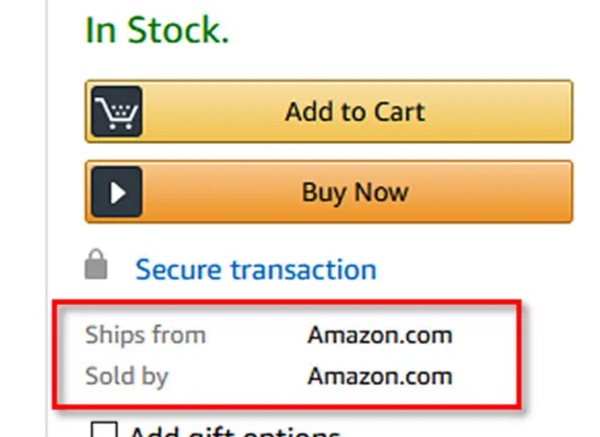Click the Sold by label
Viewport: 600px width, 437px height.
[127, 377]
